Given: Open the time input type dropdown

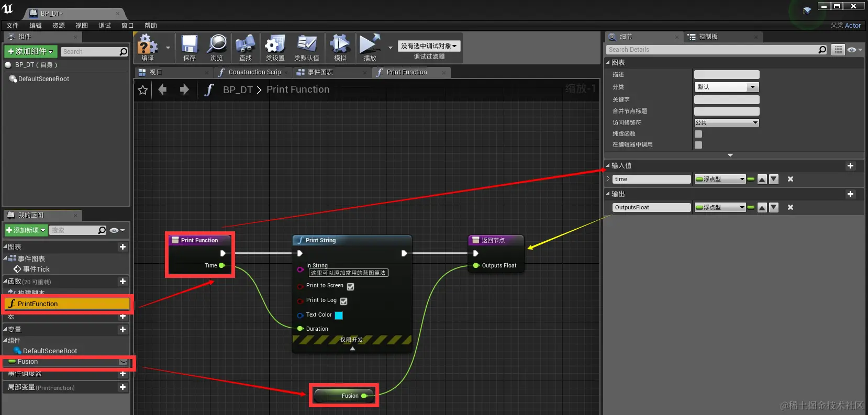Looking at the screenshot, I should (720, 179).
